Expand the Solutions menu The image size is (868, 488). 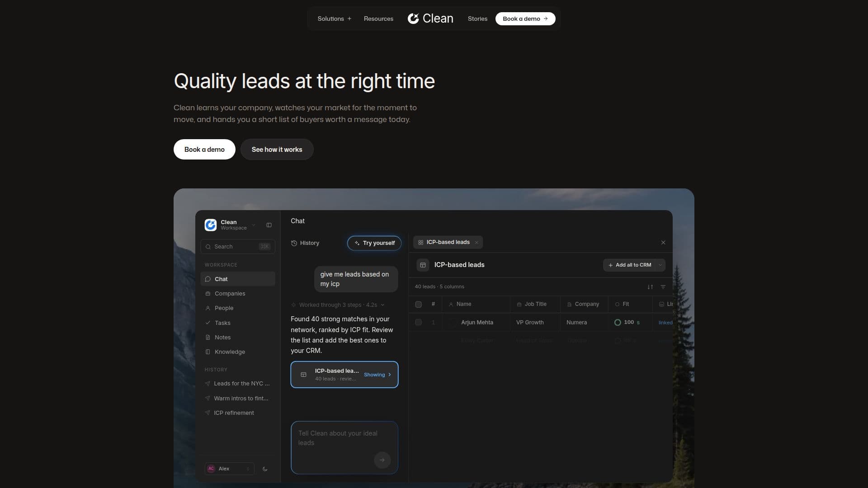tap(335, 19)
